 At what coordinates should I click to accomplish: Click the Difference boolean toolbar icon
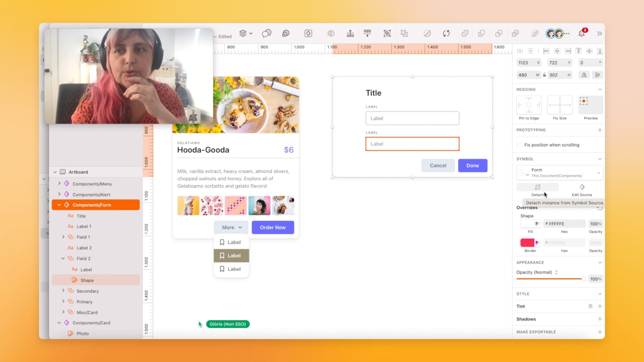515,33
